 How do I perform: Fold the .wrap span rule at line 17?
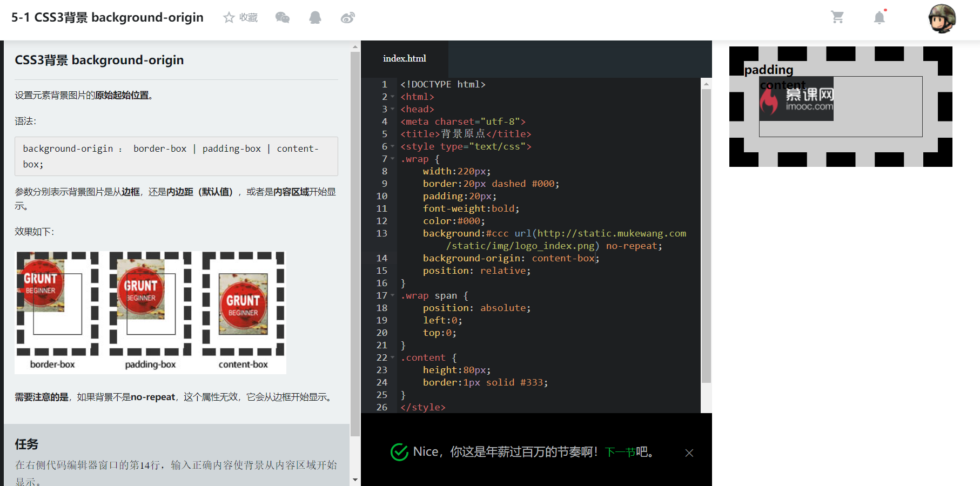click(391, 296)
